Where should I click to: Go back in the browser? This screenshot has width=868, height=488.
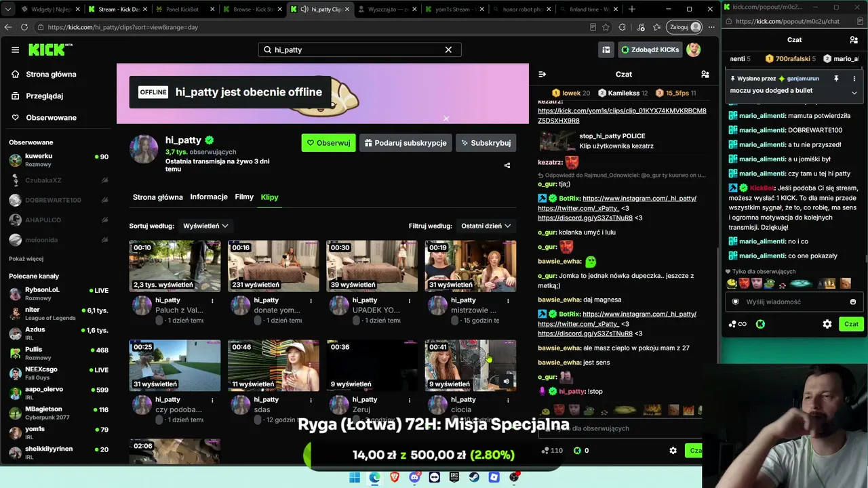8,27
